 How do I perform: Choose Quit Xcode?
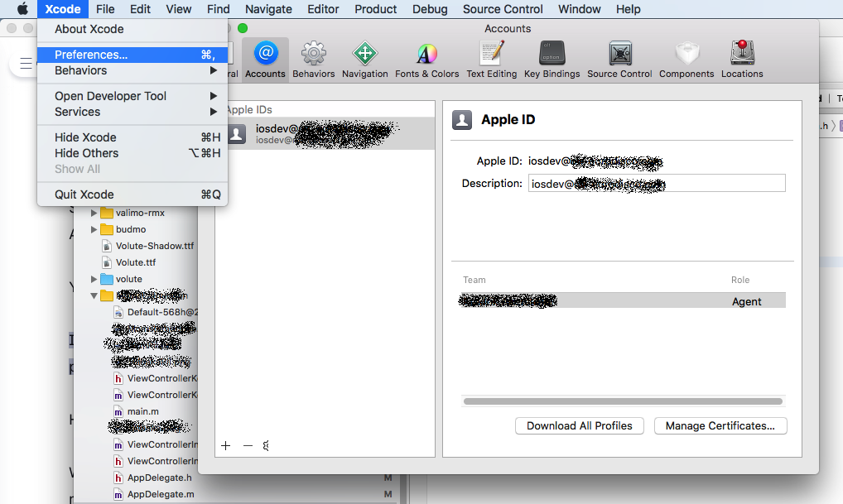coord(132,194)
